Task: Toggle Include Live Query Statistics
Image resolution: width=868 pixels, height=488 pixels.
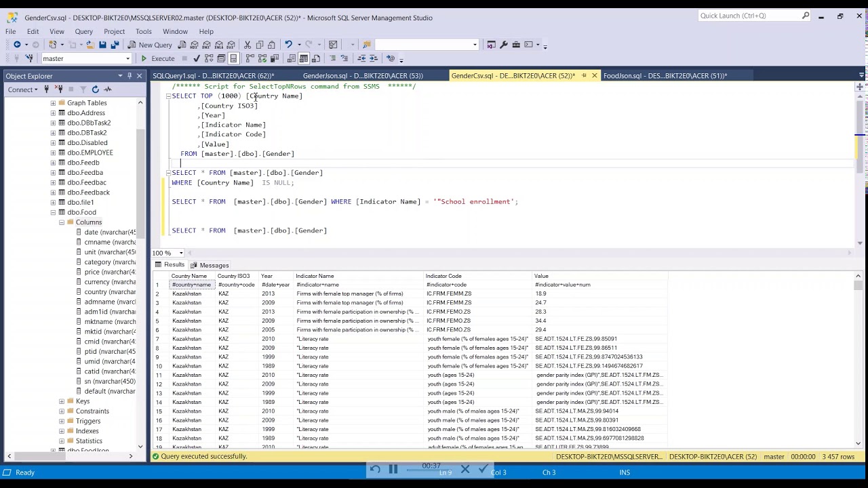Action: (262, 58)
